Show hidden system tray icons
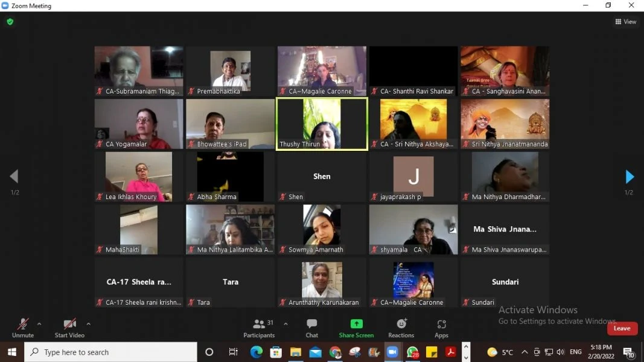 point(524,352)
